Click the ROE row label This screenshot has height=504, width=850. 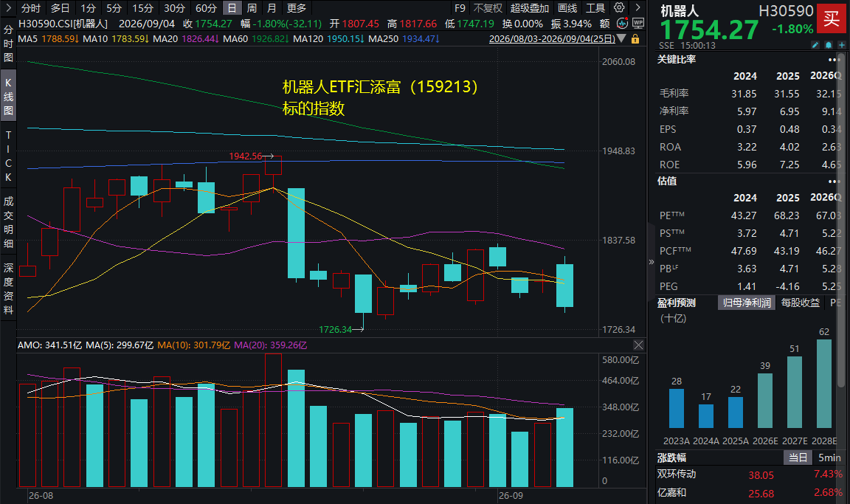pyautogui.click(x=669, y=165)
